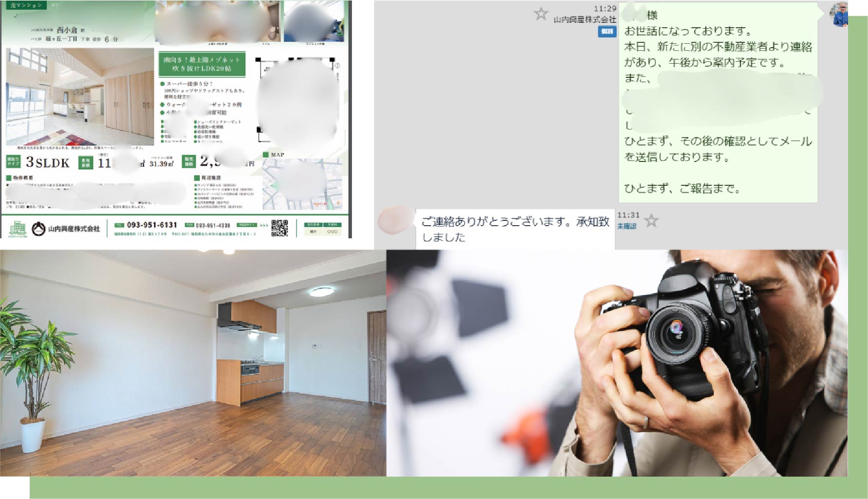Click the blue 個別 badge

[607, 31]
